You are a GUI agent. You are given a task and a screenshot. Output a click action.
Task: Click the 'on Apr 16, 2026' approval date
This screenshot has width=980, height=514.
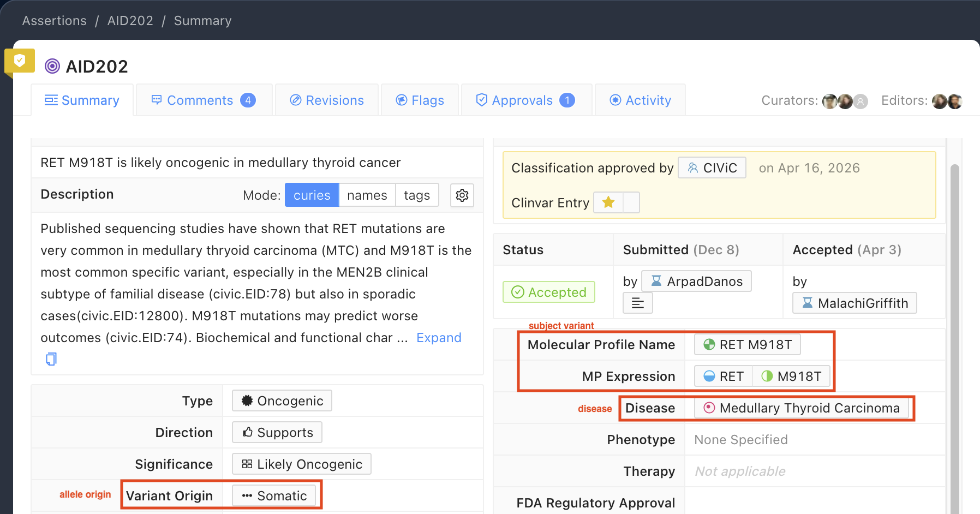[x=809, y=168]
